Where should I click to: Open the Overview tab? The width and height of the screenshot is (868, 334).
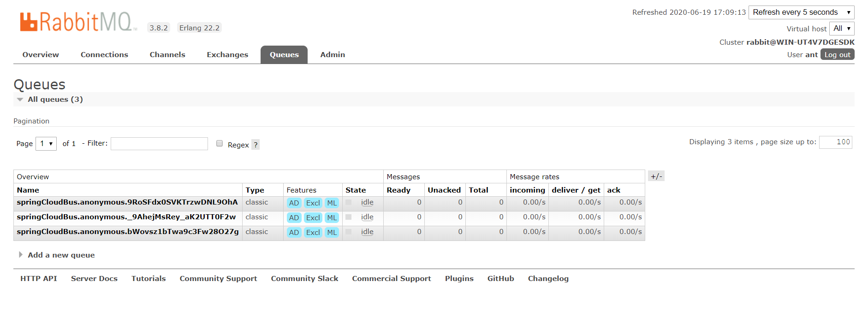click(x=41, y=54)
